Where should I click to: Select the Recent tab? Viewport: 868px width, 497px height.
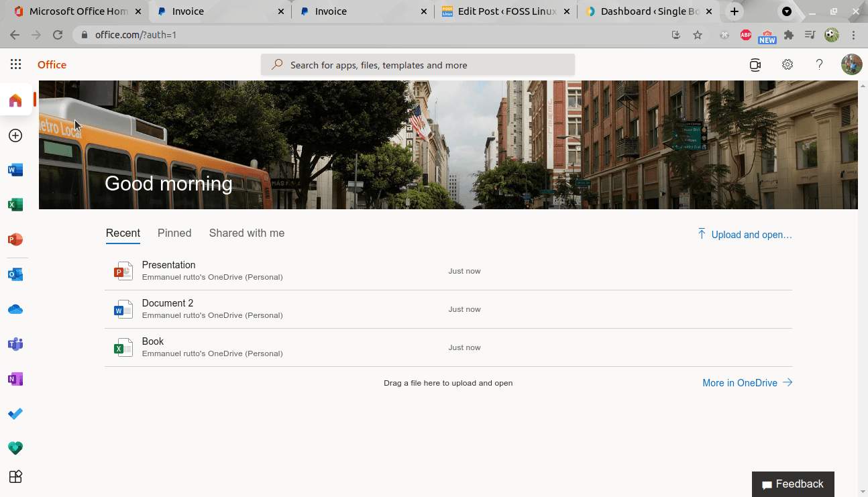[123, 233]
